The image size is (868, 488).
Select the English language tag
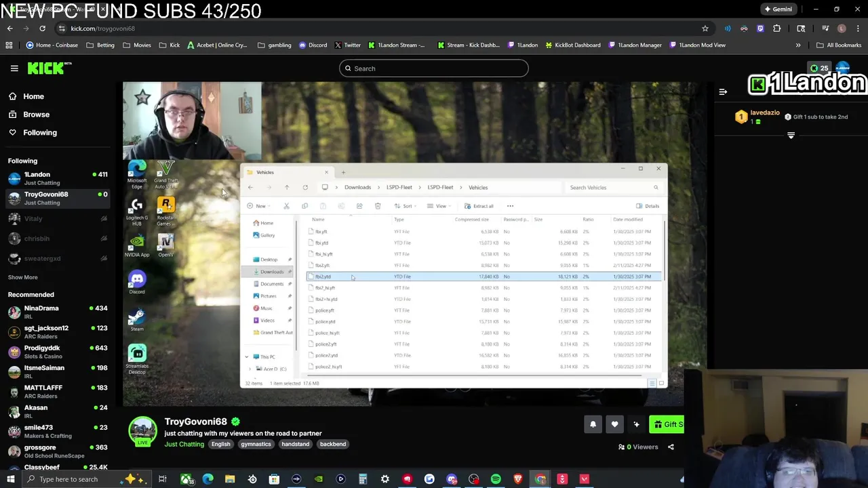(x=220, y=444)
